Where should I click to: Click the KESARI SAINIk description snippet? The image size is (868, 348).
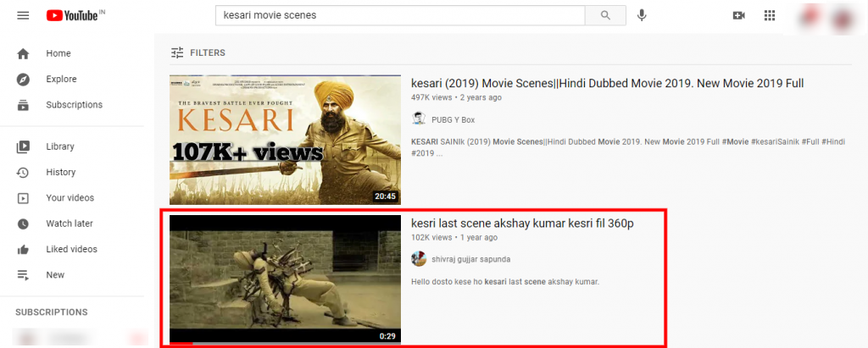point(628,147)
